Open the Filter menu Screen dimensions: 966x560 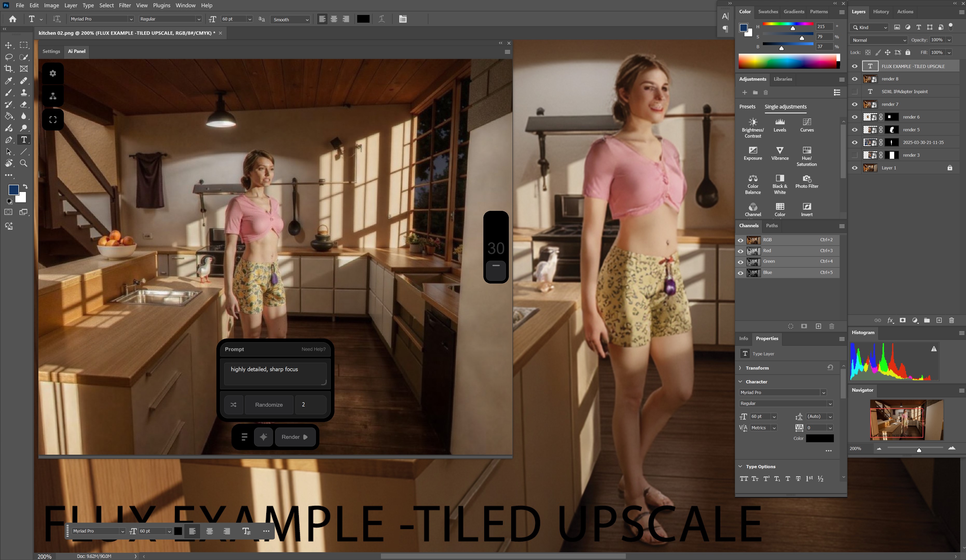125,5
